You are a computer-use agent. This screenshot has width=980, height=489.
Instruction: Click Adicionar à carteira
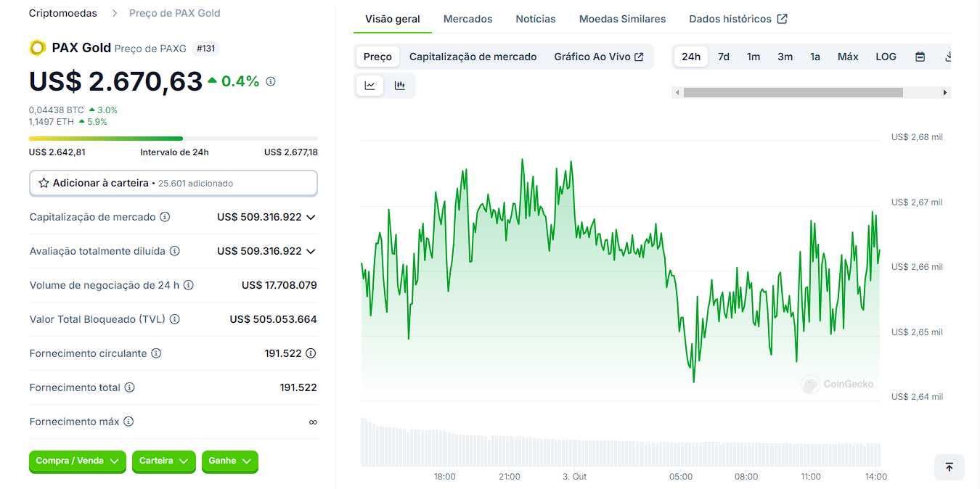(x=173, y=183)
